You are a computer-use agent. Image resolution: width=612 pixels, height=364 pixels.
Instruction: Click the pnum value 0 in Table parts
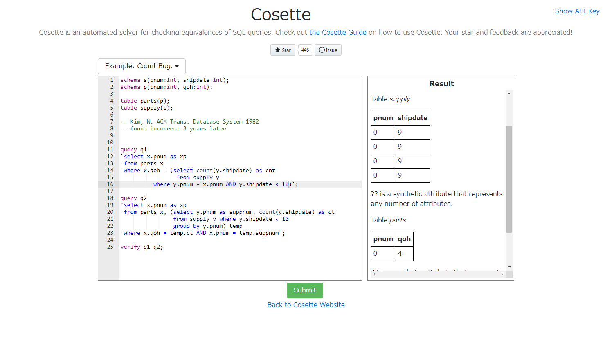[x=375, y=253]
